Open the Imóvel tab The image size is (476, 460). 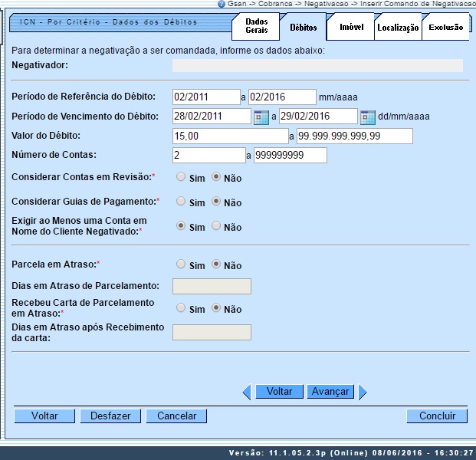(351, 27)
